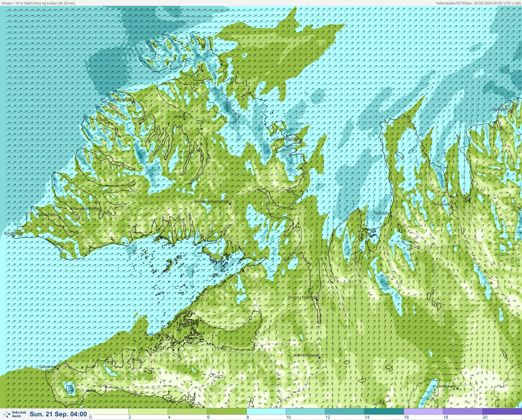
Task: Select the 2–4 m/s legend swatch
Action: (x=148, y=411)
